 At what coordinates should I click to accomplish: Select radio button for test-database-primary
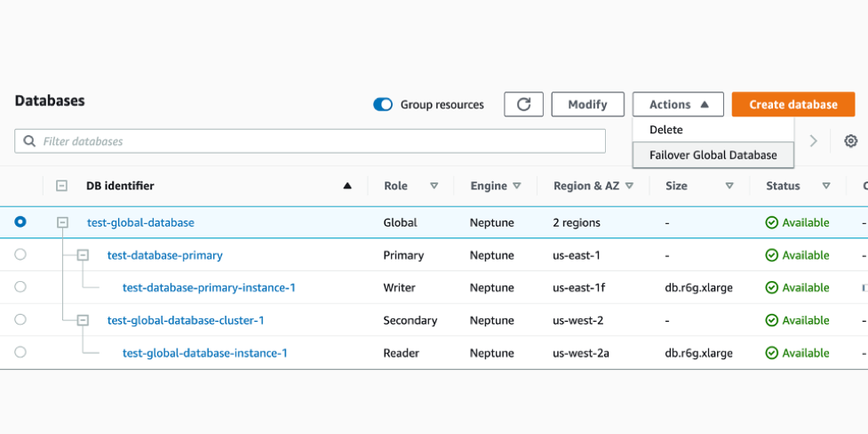(x=20, y=255)
